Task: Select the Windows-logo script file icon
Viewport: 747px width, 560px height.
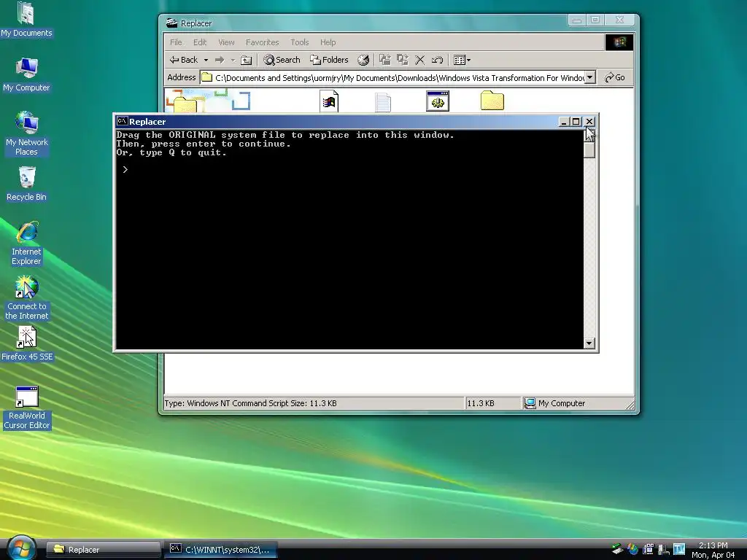Action: coord(329,101)
